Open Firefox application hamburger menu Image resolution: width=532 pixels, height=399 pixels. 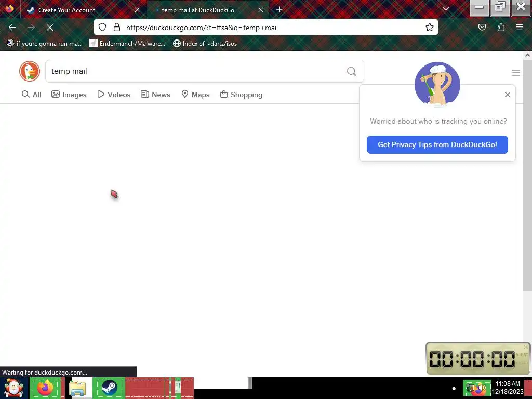tap(520, 28)
